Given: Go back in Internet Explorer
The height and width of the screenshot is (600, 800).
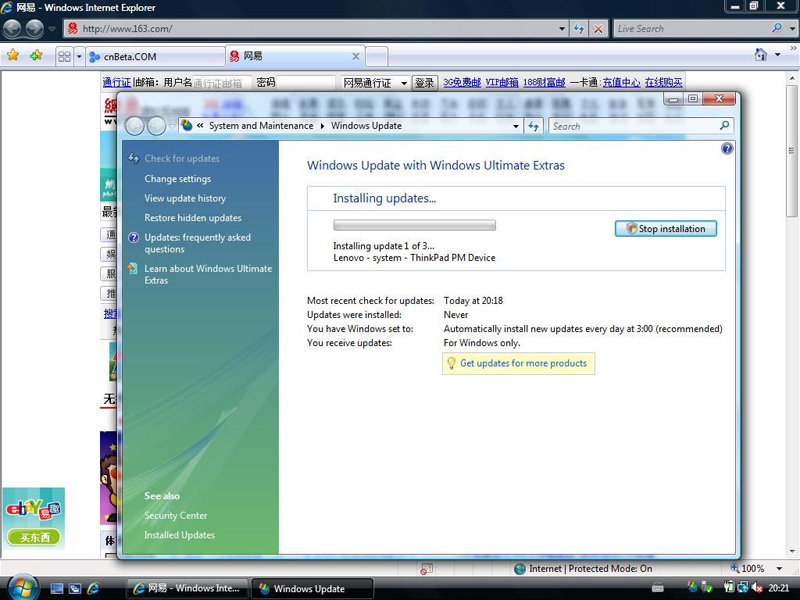Looking at the screenshot, I should click(12, 29).
